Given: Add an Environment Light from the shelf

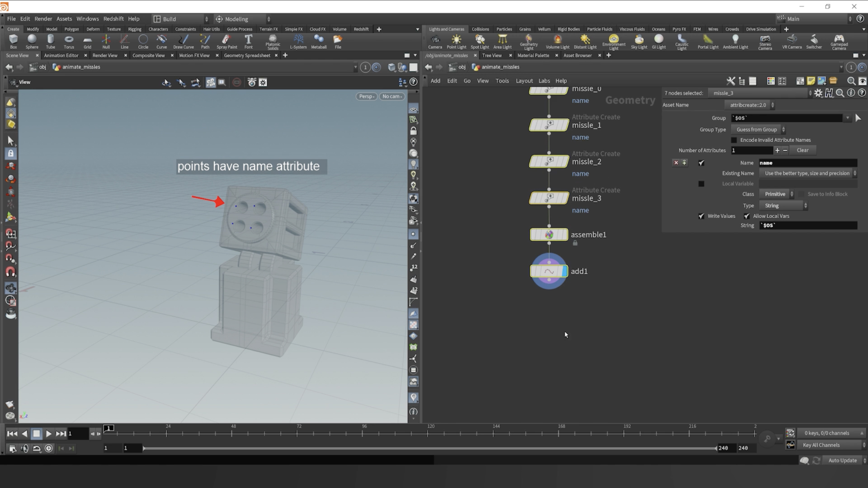Looking at the screenshot, I should [613, 42].
